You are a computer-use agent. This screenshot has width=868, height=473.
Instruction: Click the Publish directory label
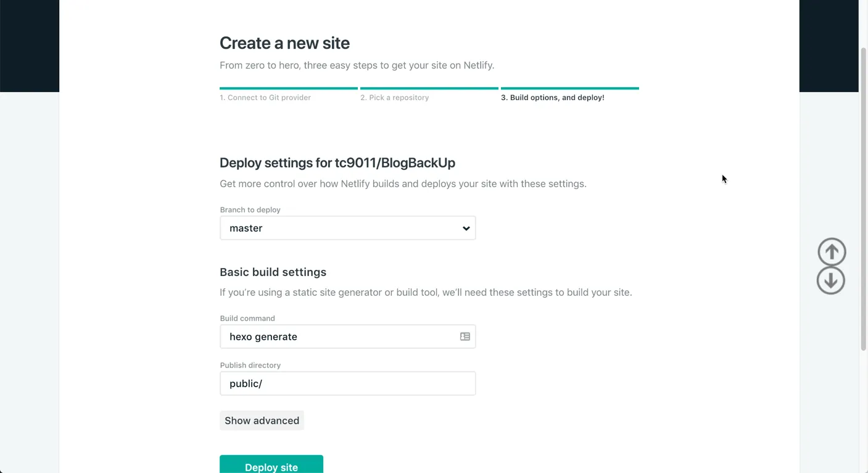(x=250, y=366)
